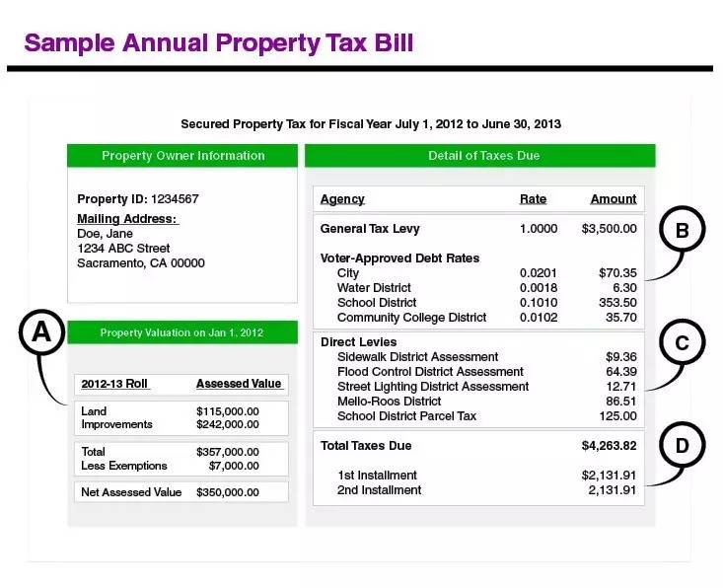Viewport: 723px width, 588px height.
Task: Select the circled letter D marker
Action: (x=682, y=446)
